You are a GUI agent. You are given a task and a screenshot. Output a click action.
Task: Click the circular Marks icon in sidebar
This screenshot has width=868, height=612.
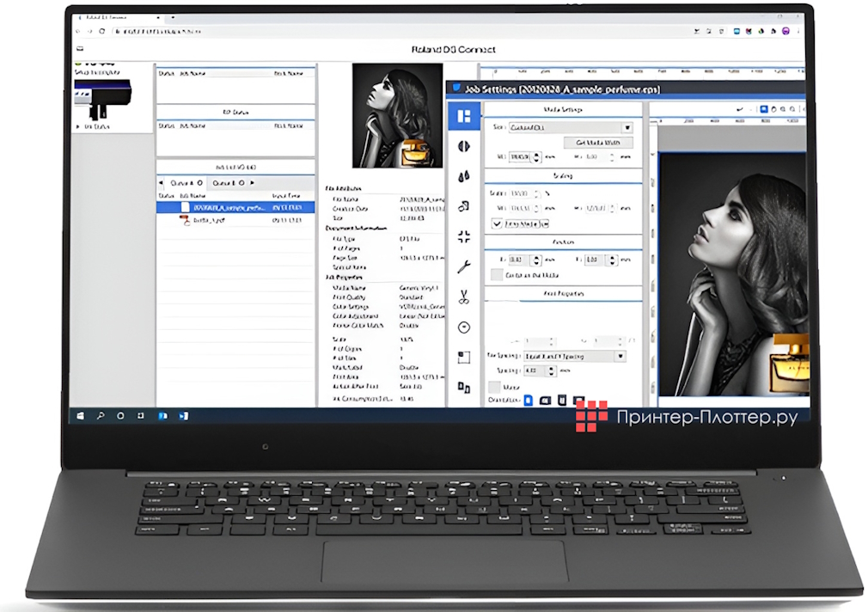(x=464, y=327)
